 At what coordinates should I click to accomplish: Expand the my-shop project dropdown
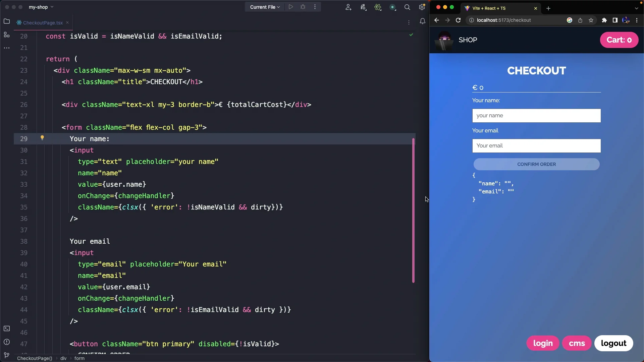click(x=41, y=7)
